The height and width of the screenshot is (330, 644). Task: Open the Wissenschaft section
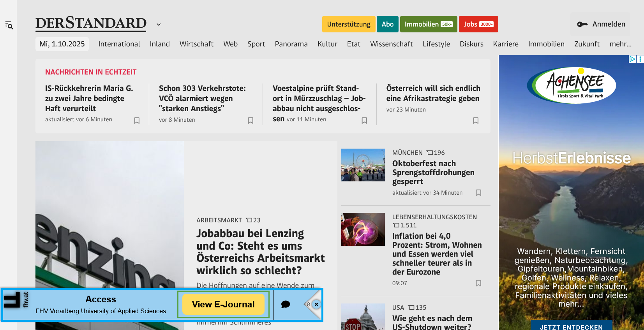coord(391,44)
